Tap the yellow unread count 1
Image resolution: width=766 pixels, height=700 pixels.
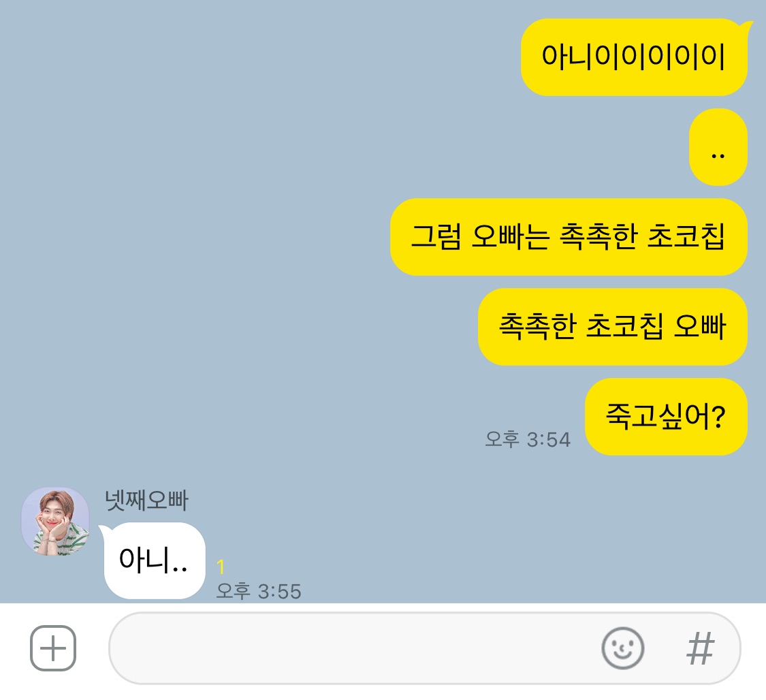pos(221,567)
